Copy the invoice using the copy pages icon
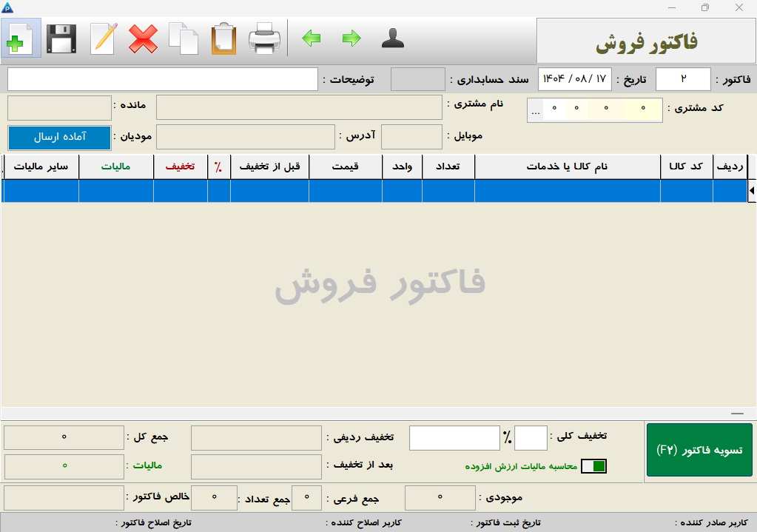The height and width of the screenshot is (532, 757). point(185,38)
